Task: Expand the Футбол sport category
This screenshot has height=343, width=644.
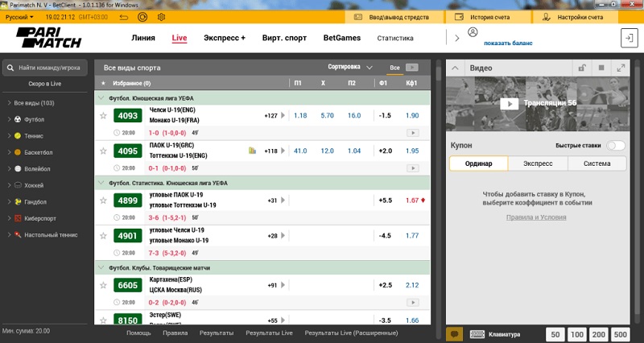Action: click(x=8, y=119)
